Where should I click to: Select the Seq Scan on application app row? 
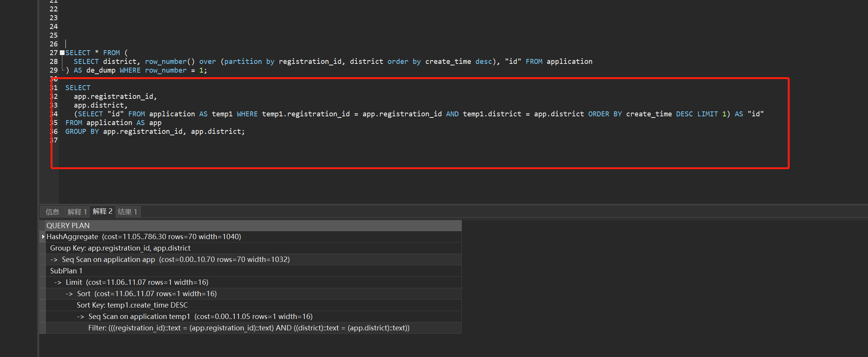point(253,259)
